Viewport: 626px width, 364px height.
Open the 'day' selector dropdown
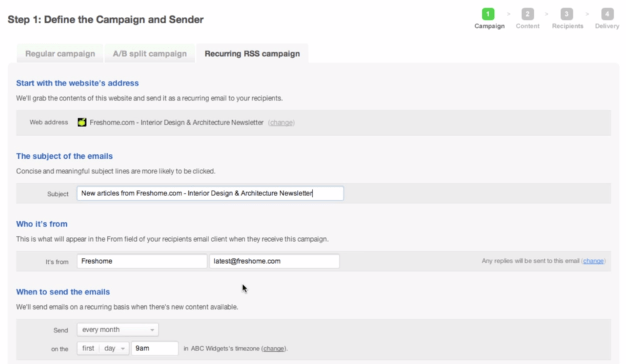(x=114, y=348)
